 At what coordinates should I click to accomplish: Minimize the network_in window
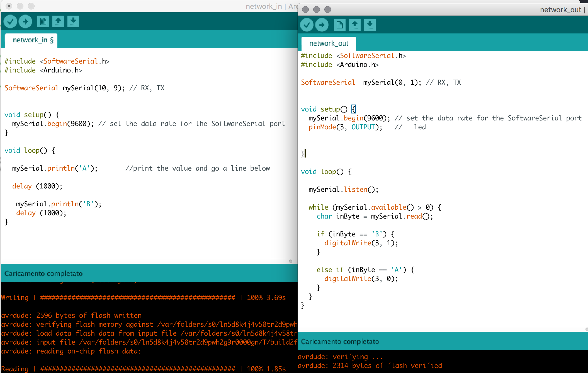[20, 6]
